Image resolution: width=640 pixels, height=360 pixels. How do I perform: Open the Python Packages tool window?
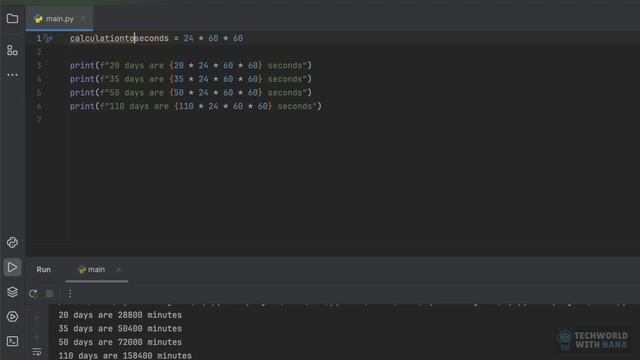12,242
